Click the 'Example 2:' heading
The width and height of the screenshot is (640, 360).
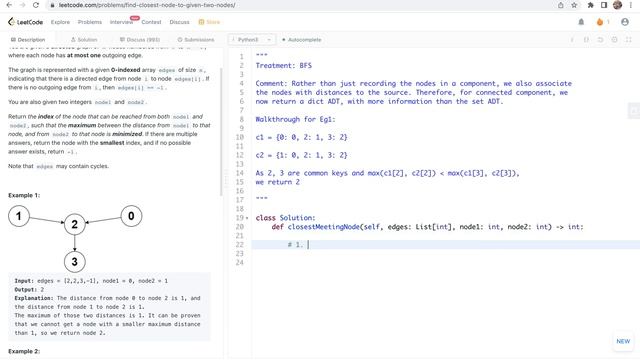(24, 351)
